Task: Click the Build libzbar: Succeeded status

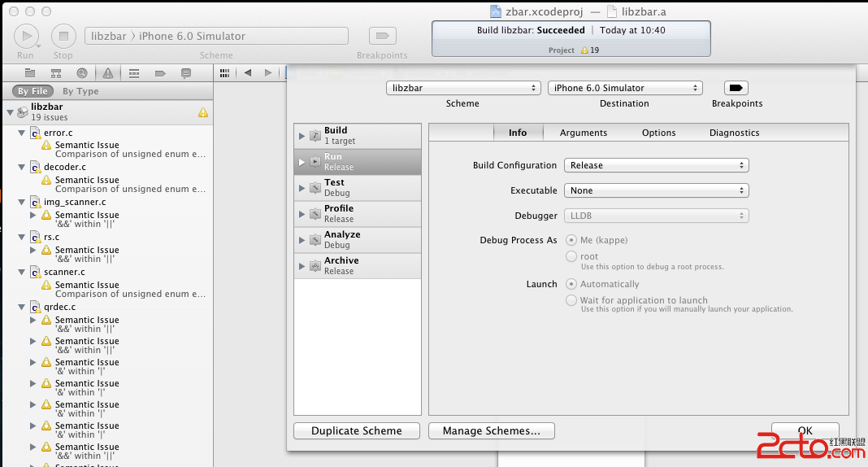Action: click(x=531, y=30)
